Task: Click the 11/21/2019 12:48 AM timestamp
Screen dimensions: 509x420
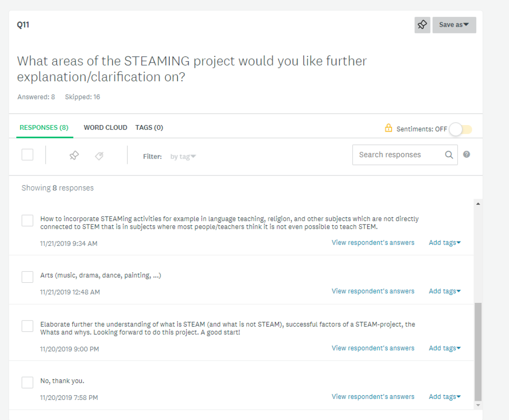Action: tap(70, 292)
